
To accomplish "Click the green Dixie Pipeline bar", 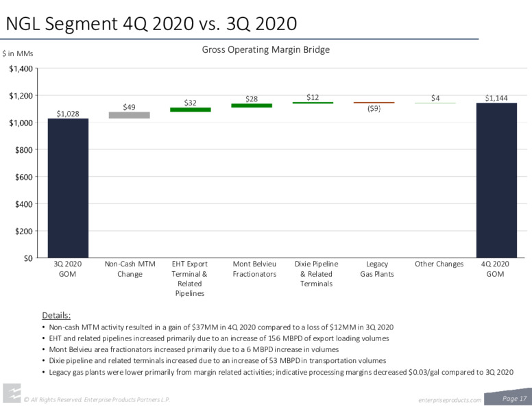I will point(313,103).
